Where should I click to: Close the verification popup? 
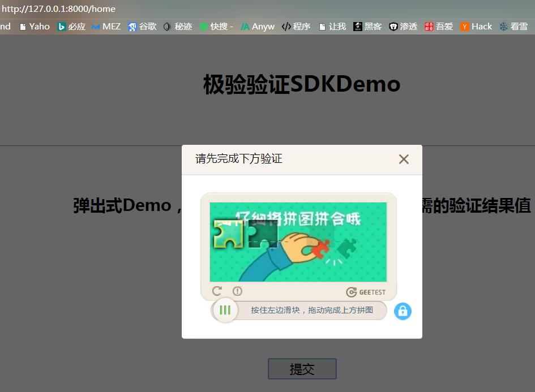pos(404,159)
